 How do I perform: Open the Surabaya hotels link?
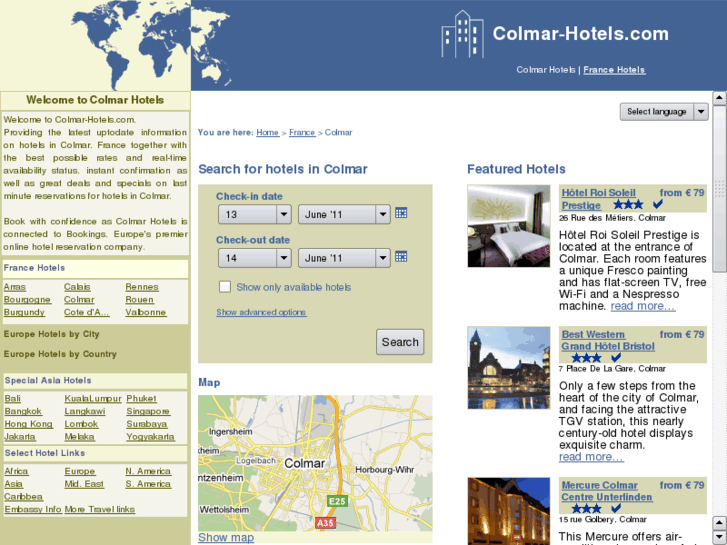coord(147,424)
